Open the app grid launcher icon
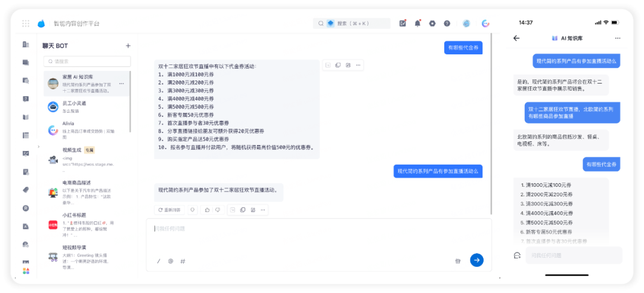Screen dimensions: 644x293 coord(26,23)
